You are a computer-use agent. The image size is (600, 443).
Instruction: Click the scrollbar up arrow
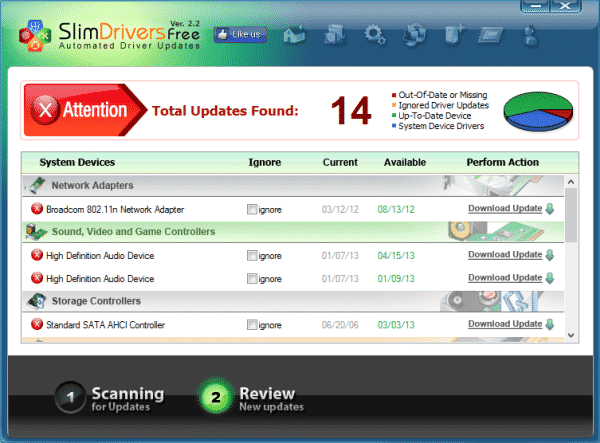571,182
